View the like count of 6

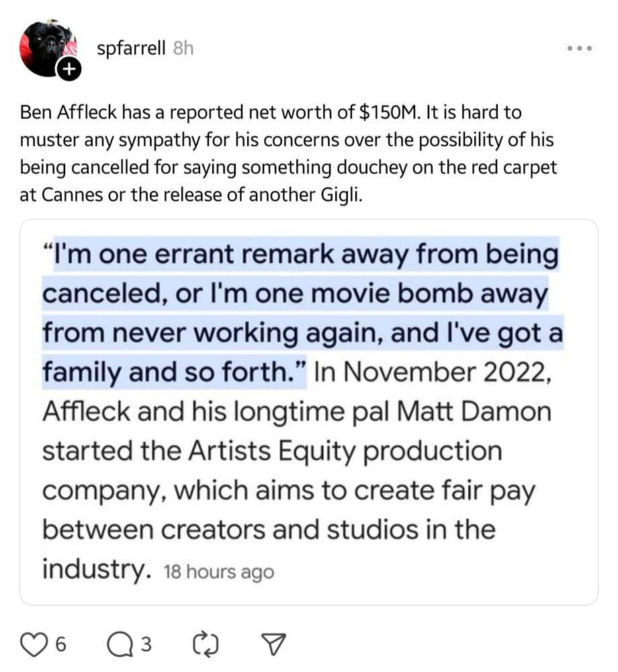coord(60,646)
